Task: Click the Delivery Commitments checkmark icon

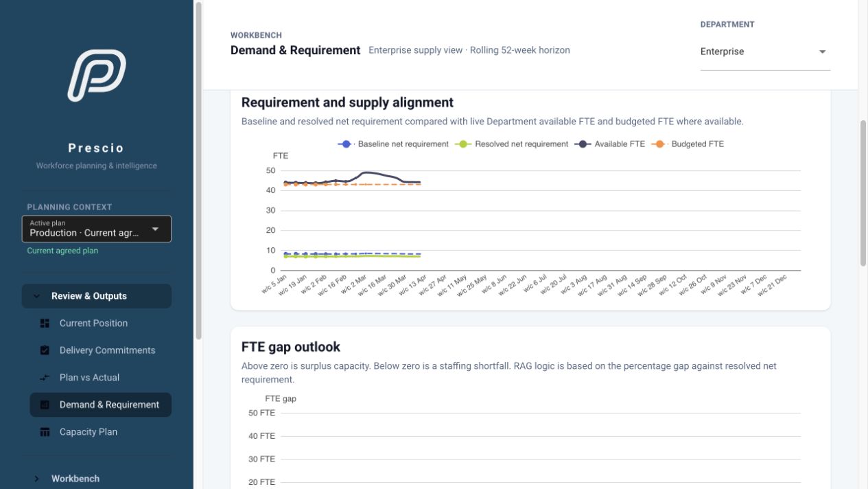Action: 45,350
